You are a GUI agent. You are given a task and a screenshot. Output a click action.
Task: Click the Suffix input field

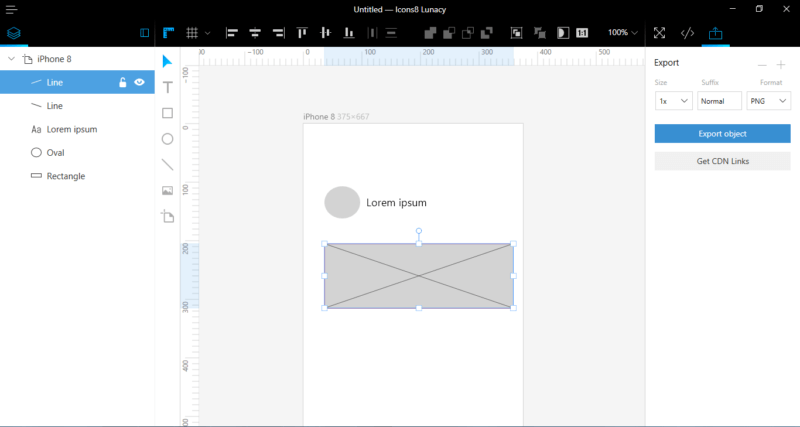[x=719, y=101]
